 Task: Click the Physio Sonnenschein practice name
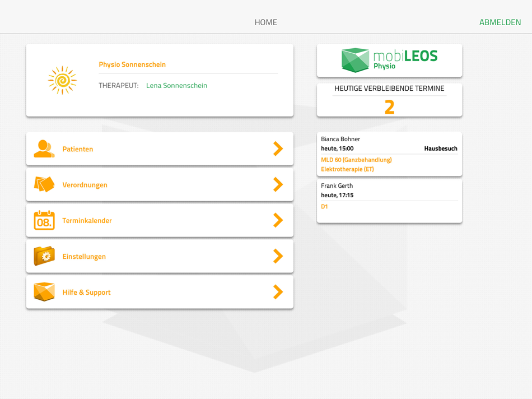click(x=132, y=64)
